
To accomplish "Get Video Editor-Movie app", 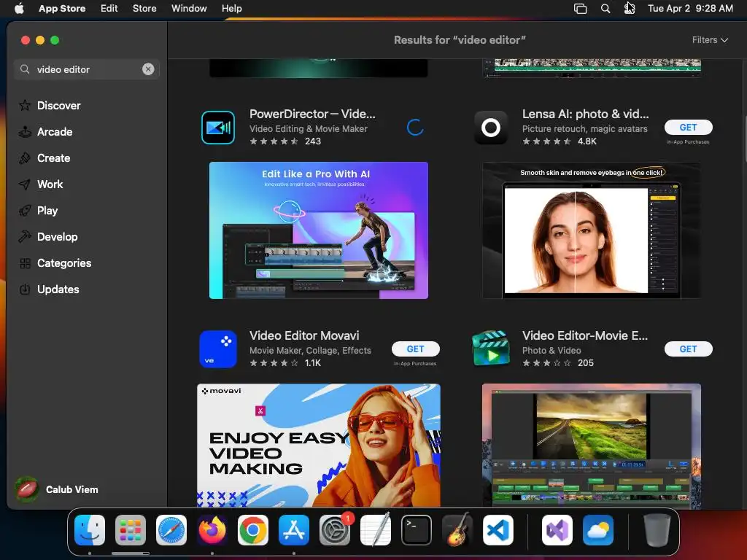I will click(x=689, y=349).
